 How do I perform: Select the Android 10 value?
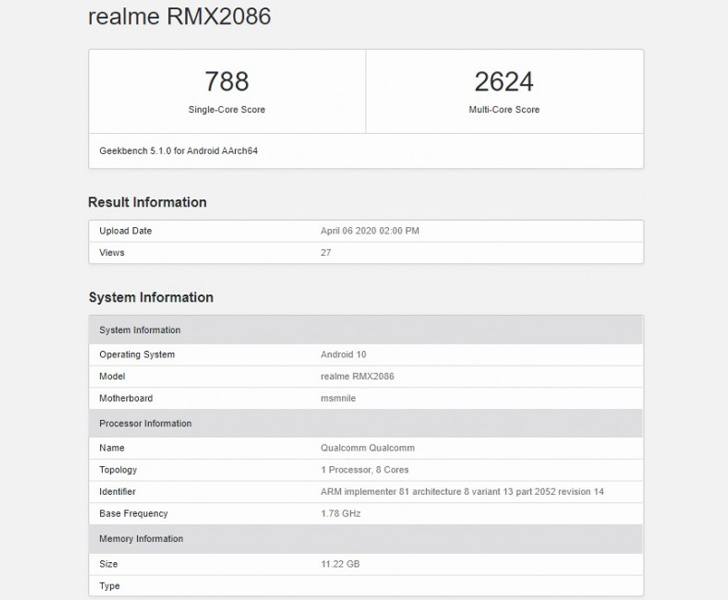tap(343, 354)
